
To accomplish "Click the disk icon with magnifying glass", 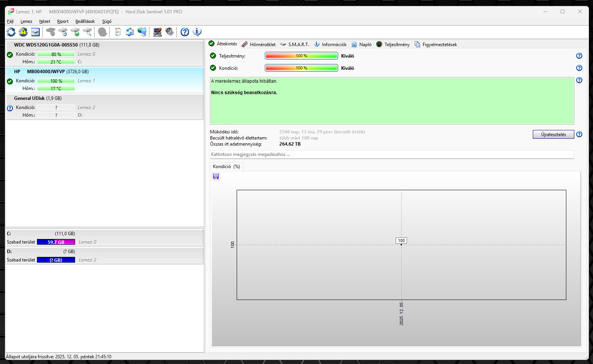I will (87, 32).
